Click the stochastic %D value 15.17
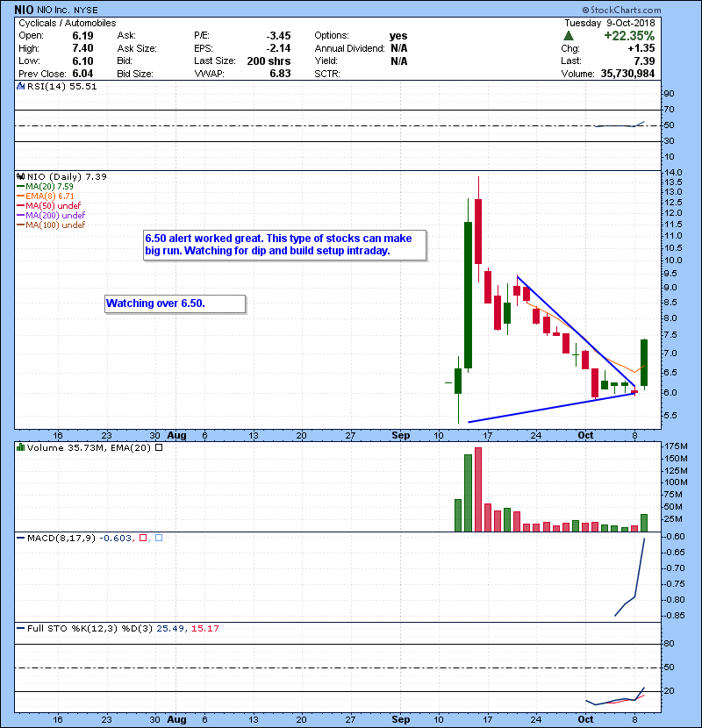This screenshot has height=728, width=702. coord(204,628)
